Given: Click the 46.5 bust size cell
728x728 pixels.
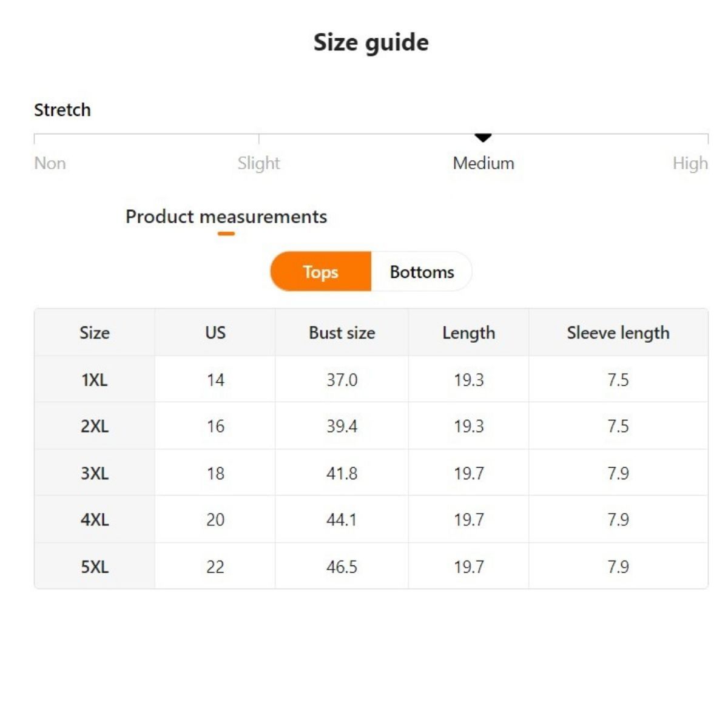Looking at the screenshot, I should point(342,567).
